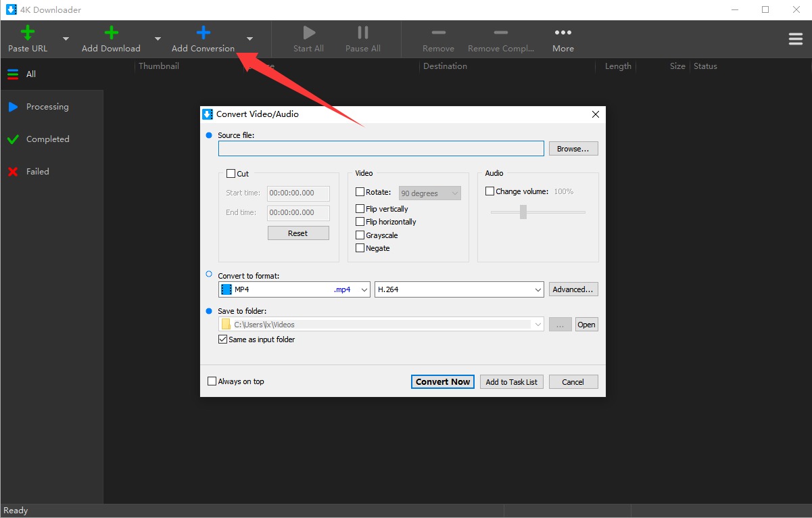Enable the Cut checkbox
Screen dimensions: 812x518
point(231,174)
